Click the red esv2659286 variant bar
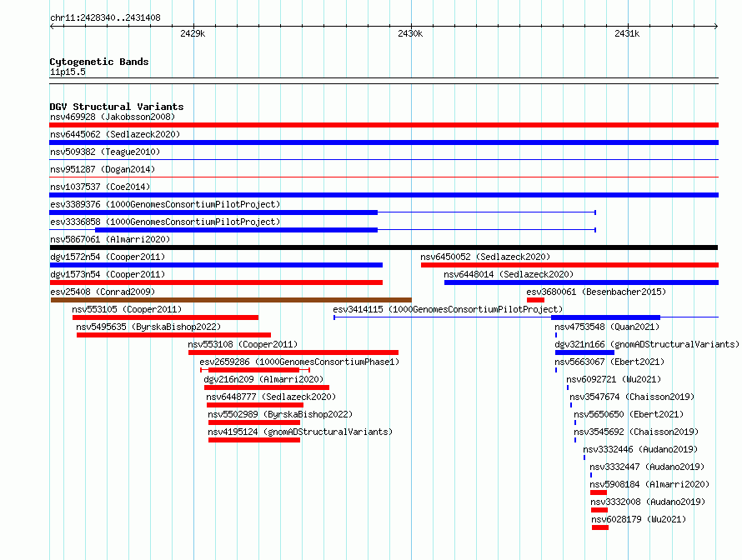 [253, 370]
